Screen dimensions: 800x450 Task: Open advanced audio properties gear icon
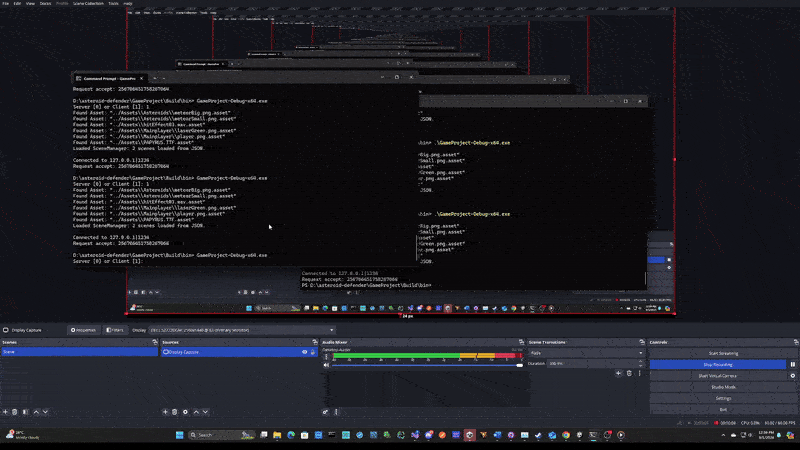[x=326, y=412]
